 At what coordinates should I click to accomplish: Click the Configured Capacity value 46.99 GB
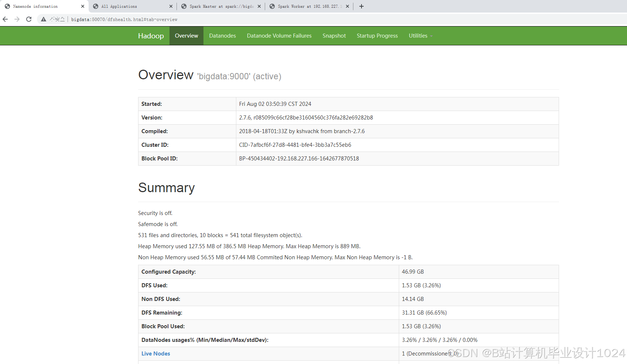pyautogui.click(x=413, y=272)
